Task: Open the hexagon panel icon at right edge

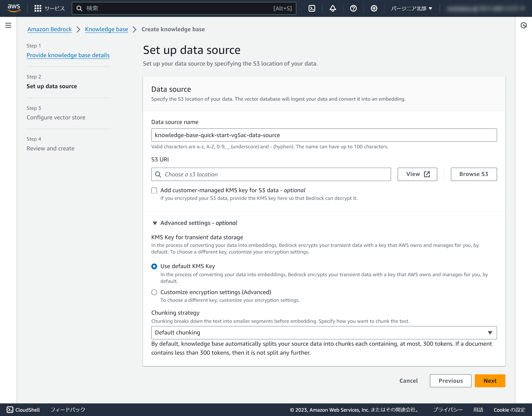Action: [x=523, y=25]
